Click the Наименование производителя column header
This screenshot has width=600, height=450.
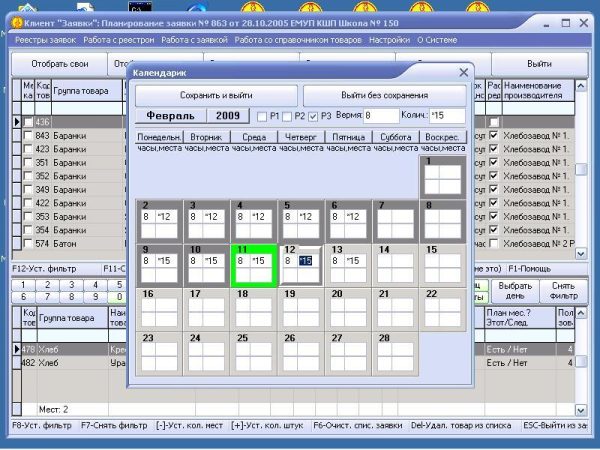point(538,91)
